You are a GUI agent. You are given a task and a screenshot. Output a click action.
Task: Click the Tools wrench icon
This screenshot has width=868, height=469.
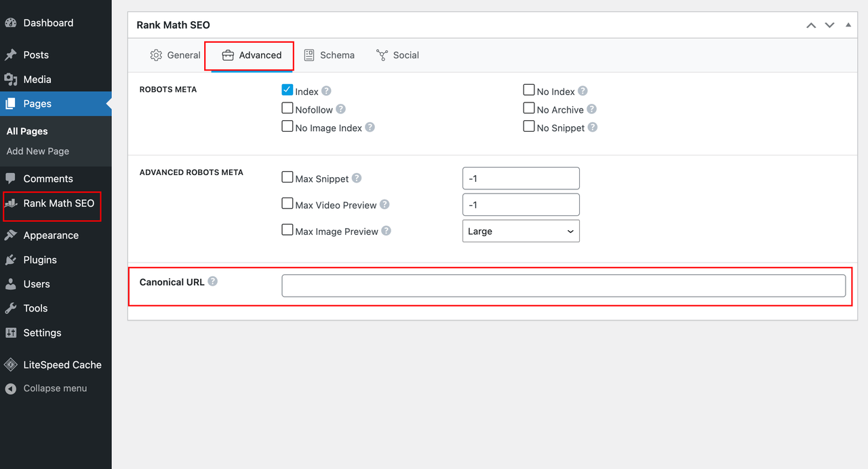(10, 309)
